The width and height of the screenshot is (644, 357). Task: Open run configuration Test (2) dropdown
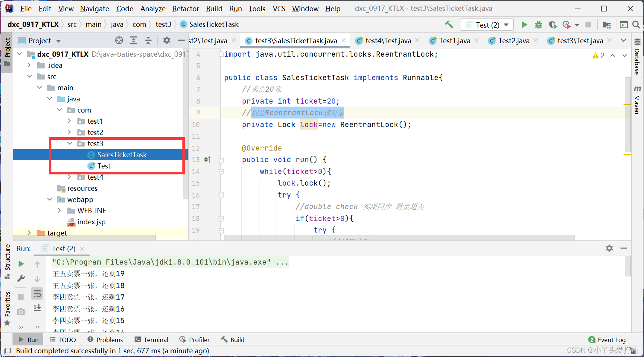tap(487, 25)
